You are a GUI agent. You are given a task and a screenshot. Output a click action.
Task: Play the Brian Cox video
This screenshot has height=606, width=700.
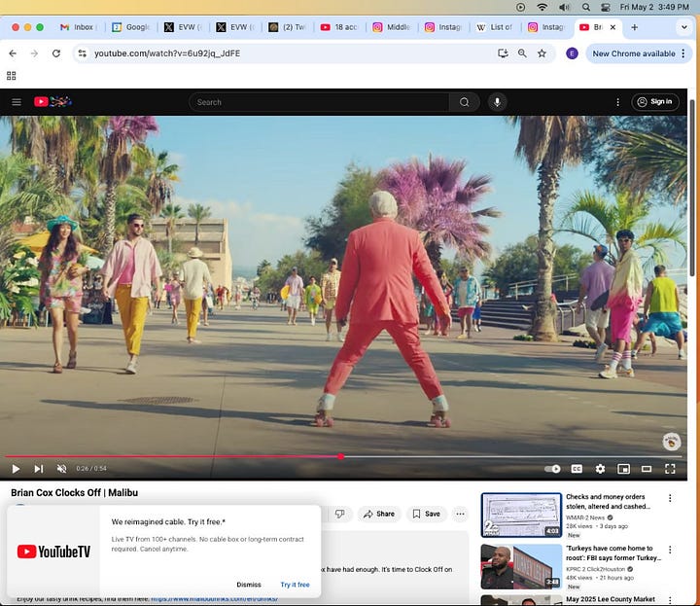tap(16, 469)
